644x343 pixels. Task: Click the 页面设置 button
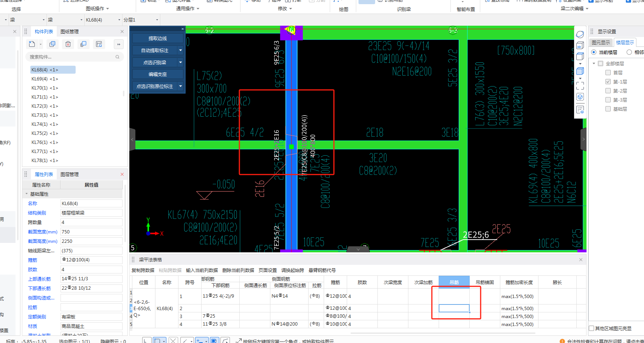pos(268,270)
